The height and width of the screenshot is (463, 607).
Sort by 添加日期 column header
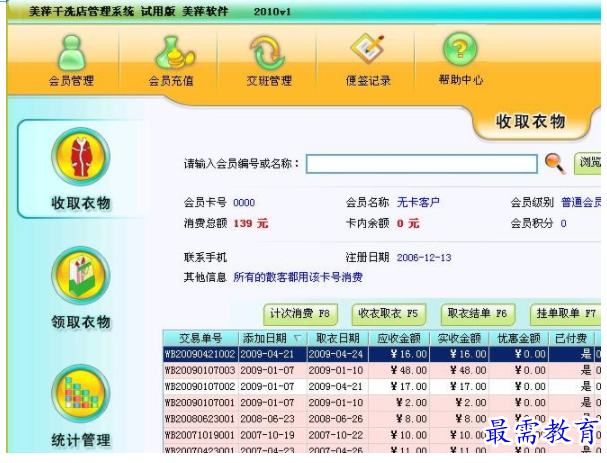tap(269, 338)
